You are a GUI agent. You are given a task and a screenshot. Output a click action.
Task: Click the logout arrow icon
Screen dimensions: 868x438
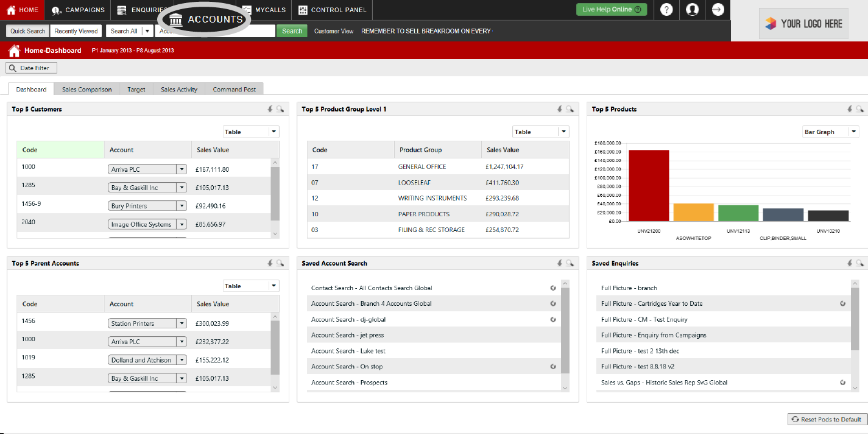718,10
